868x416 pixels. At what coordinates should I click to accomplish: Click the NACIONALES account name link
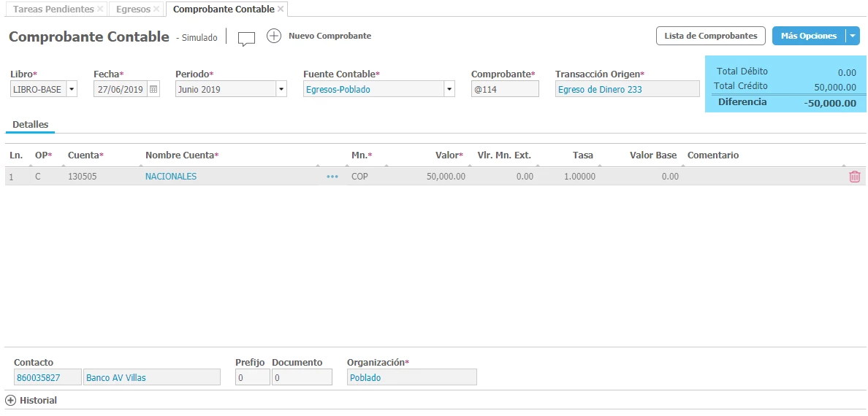[171, 177]
